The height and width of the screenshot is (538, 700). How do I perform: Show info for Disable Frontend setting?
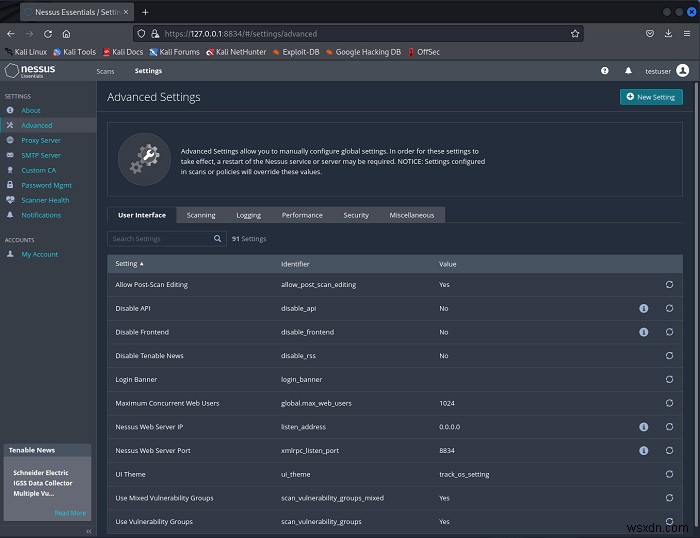point(643,332)
